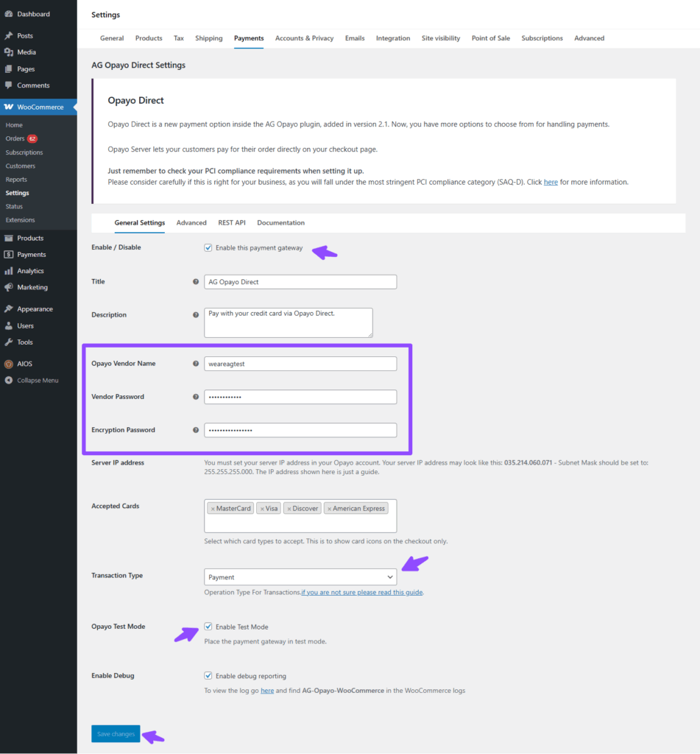This screenshot has width=700, height=754.
Task: Toggle Enable Test Mode checkbox
Action: (x=208, y=627)
